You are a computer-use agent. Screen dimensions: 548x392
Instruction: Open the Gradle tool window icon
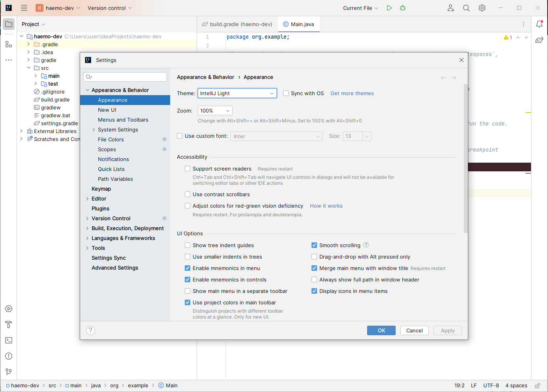tap(539, 40)
